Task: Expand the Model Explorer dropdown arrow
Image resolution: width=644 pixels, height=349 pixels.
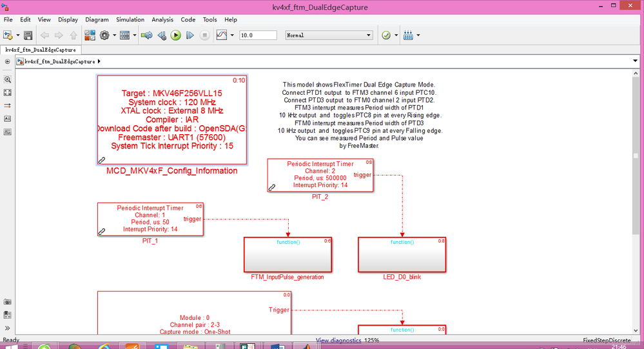Action: tap(134, 35)
